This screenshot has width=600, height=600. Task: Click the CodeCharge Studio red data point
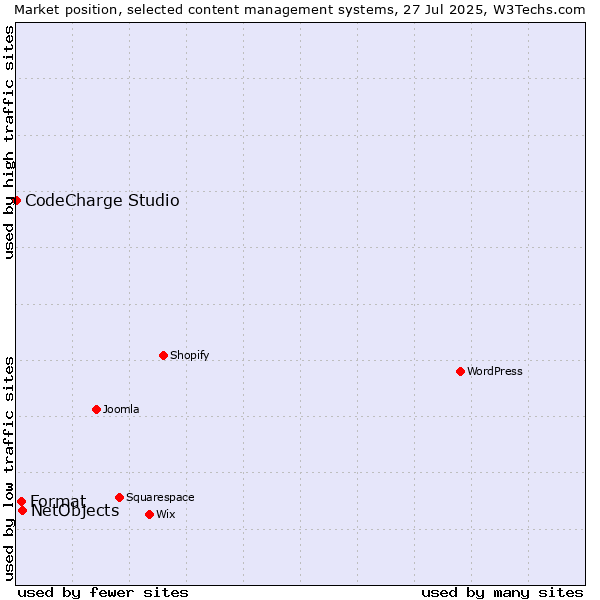tap(16, 201)
